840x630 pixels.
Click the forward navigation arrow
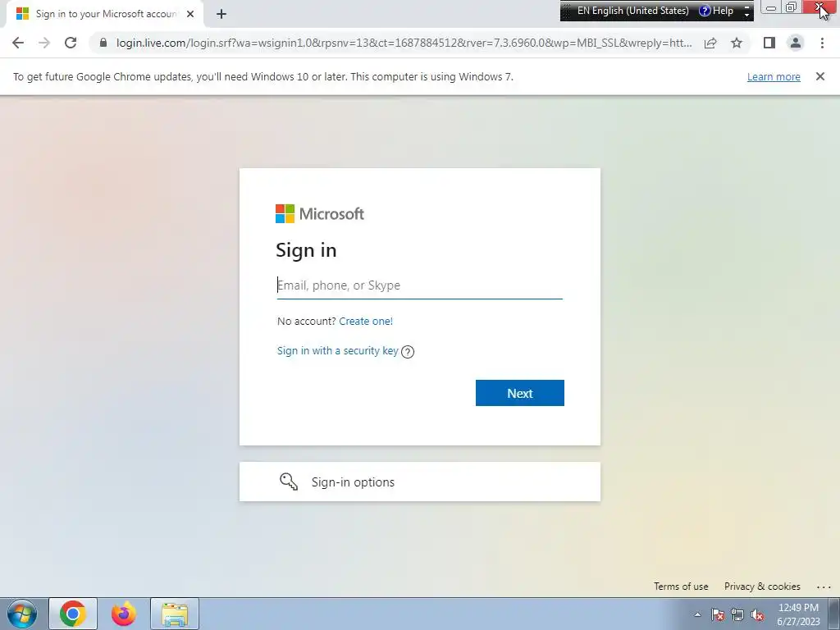(x=44, y=43)
